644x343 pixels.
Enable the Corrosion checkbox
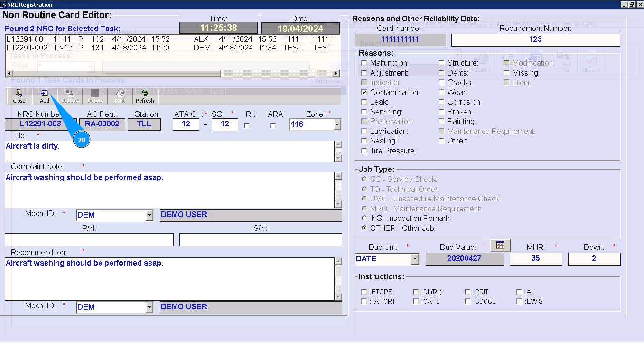[x=441, y=102]
